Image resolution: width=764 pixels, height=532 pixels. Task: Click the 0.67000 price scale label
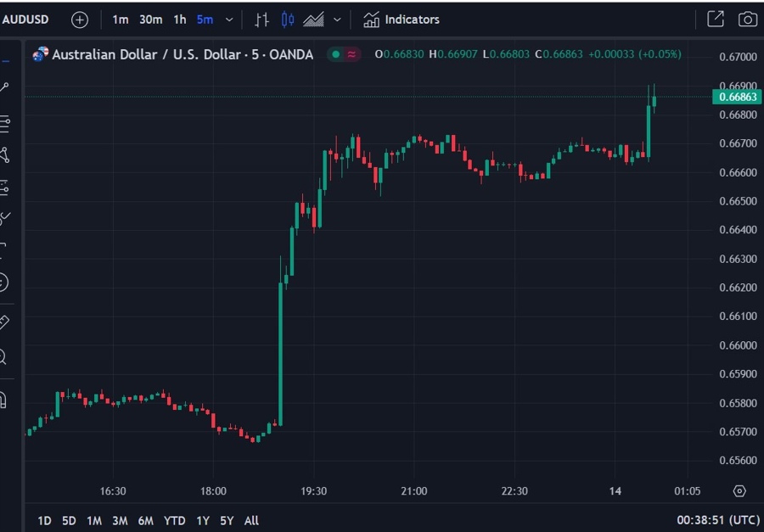pos(738,57)
